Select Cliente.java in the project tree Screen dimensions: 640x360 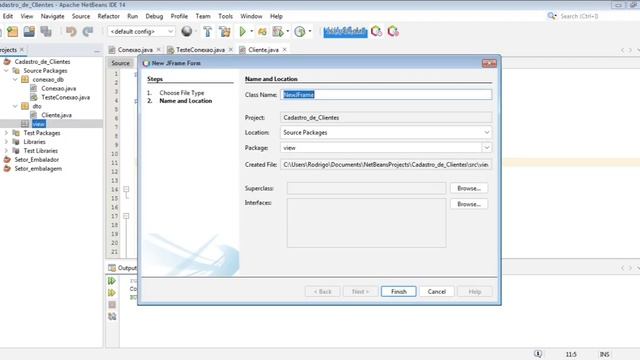56,115
